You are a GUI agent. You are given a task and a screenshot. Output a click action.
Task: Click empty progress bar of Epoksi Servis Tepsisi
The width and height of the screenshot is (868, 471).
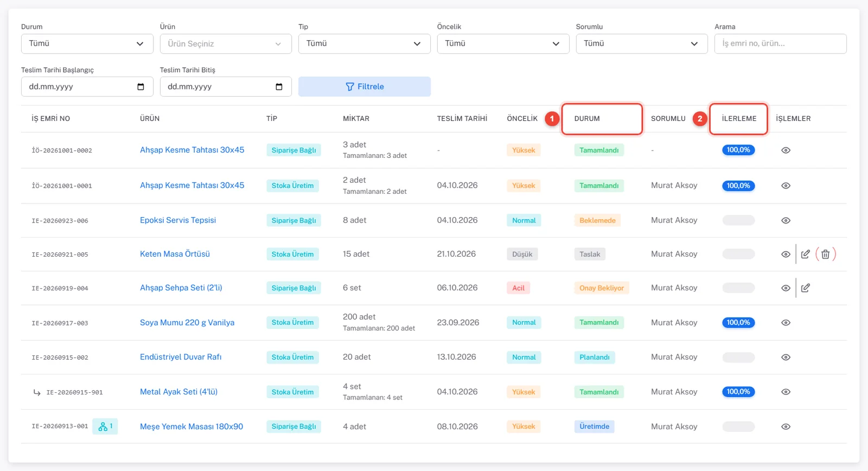pyautogui.click(x=738, y=220)
